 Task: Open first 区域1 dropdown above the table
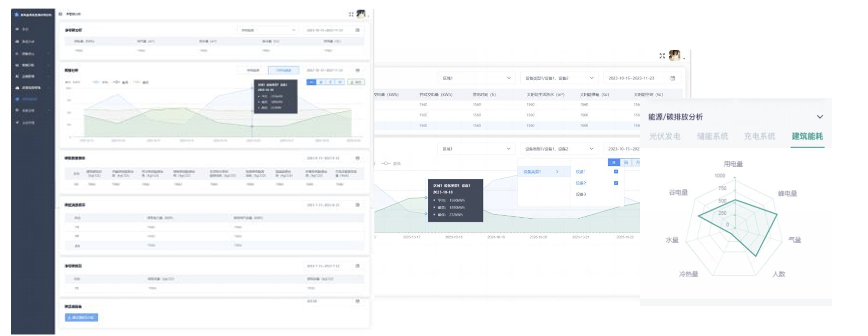click(477, 78)
